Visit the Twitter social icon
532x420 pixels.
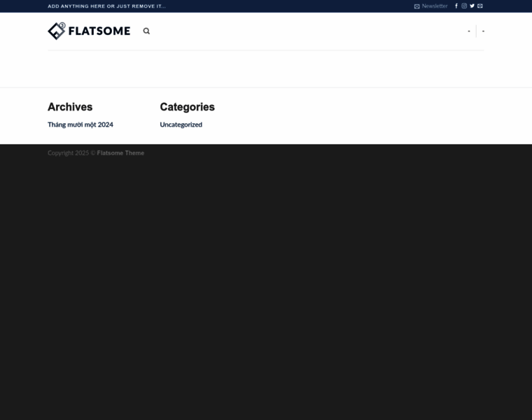pyautogui.click(x=472, y=6)
